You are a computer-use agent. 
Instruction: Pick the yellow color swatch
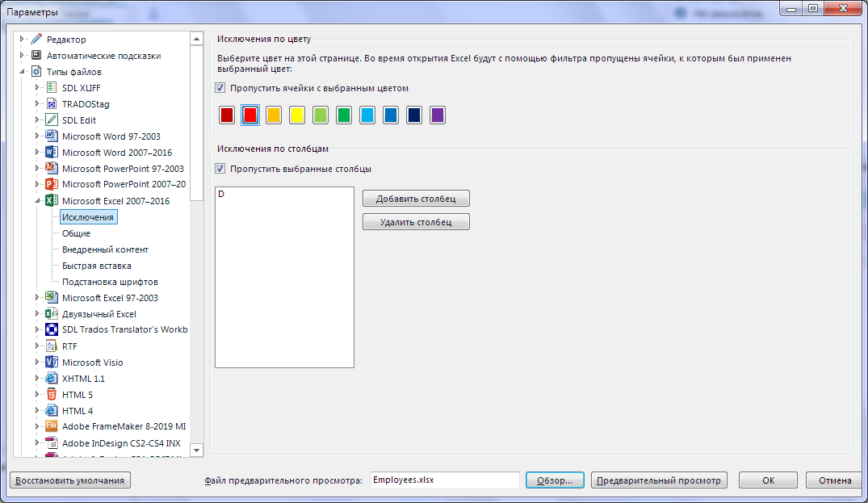[297, 115]
